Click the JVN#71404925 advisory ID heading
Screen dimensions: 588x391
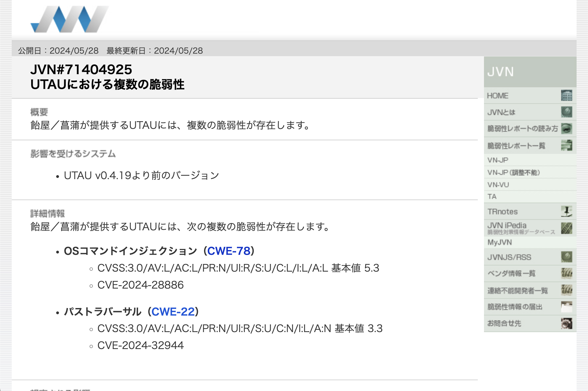tap(81, 70)
